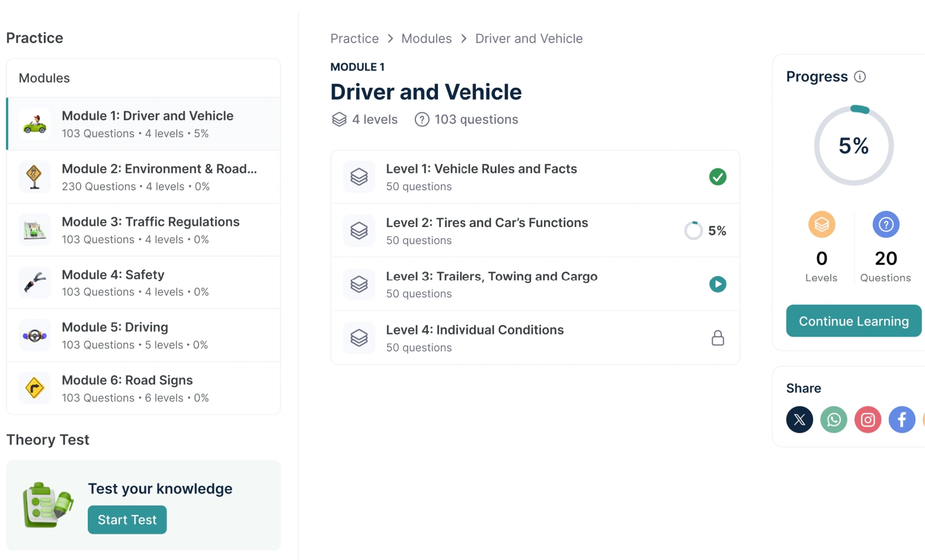Click the lock icon on Level 4
925x560 pixels.
click(718, 338)
